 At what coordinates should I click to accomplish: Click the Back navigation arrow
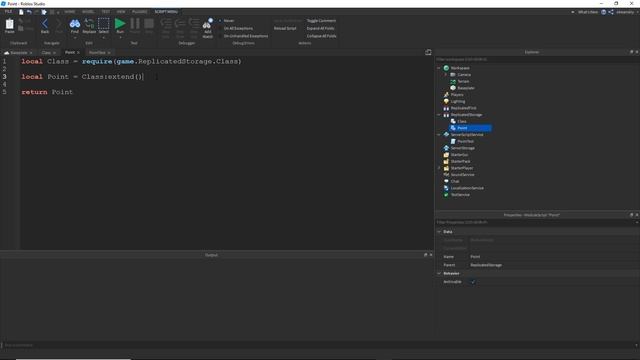45,24
